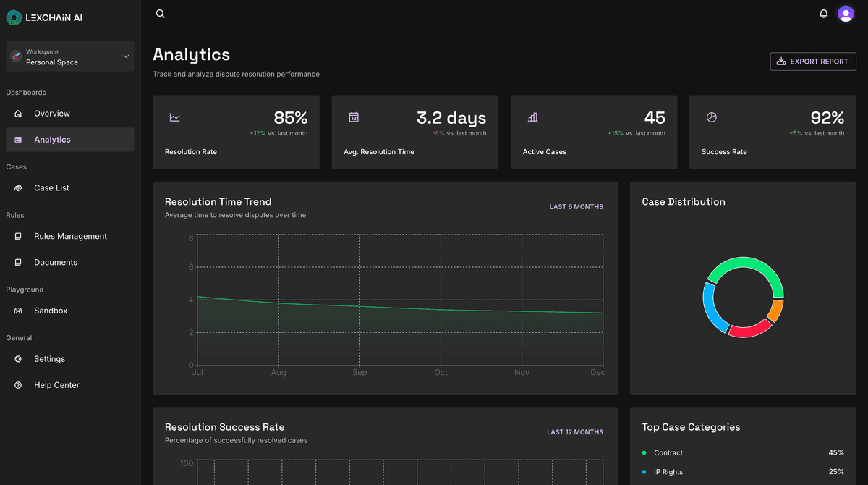Click the Settings gear icon

coord(18,359)
